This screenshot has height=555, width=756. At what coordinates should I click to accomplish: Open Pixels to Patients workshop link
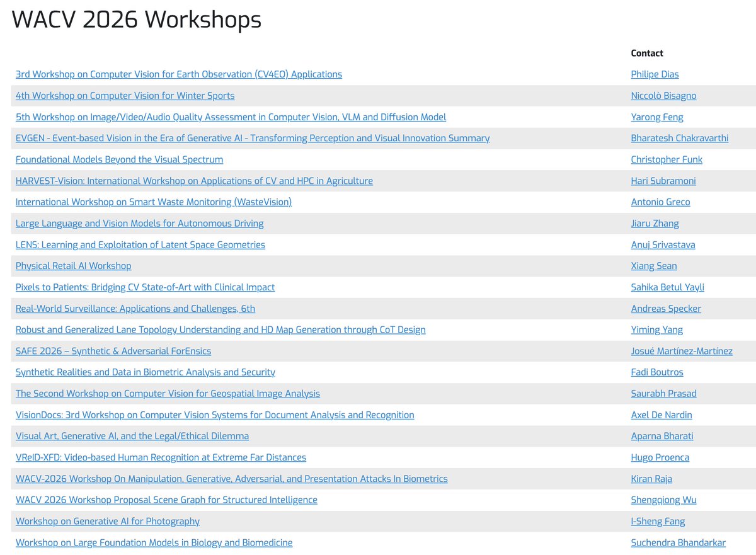click(x=145, y=287)
